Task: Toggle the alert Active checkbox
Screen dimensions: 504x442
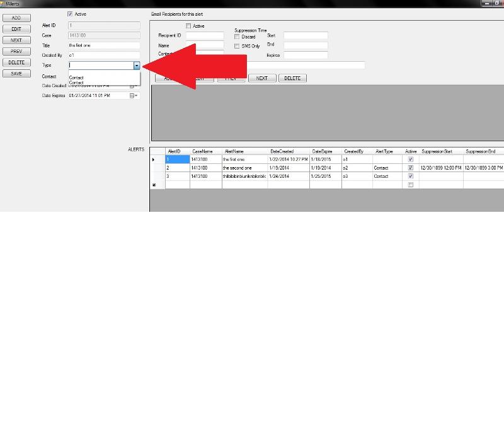Action: coord(70,14)
